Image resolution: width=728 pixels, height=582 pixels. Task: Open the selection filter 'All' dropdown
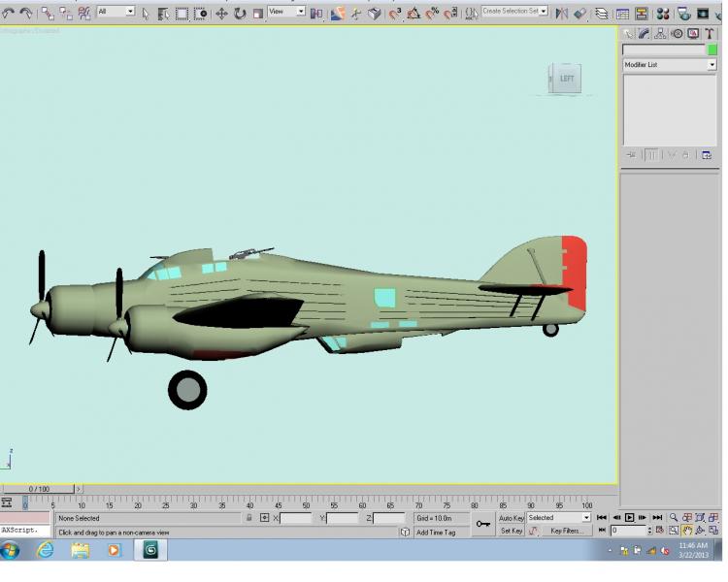(x=116, y=11)
